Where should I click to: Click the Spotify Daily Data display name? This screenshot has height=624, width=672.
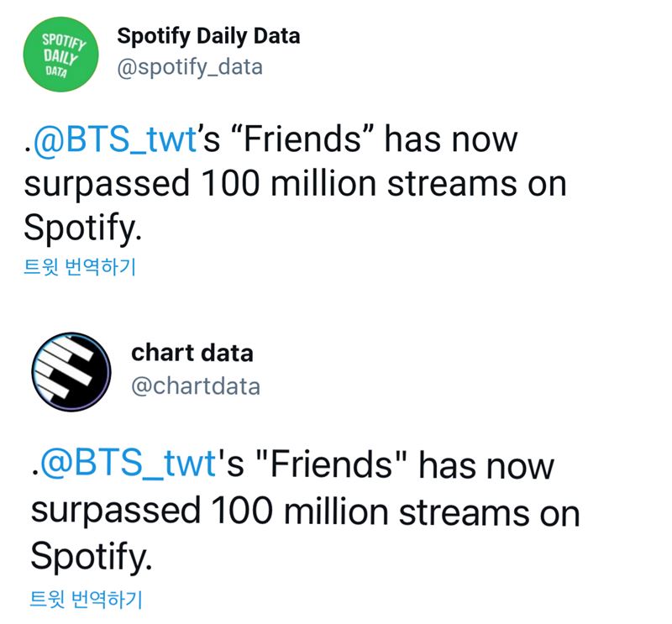pos(208,36)
